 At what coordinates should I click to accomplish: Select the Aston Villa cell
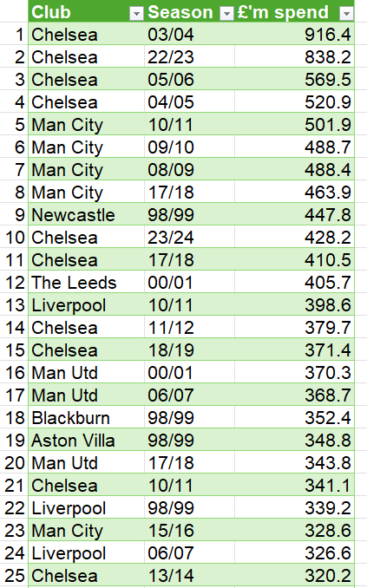pyautogui.click(x=86, y=440)
